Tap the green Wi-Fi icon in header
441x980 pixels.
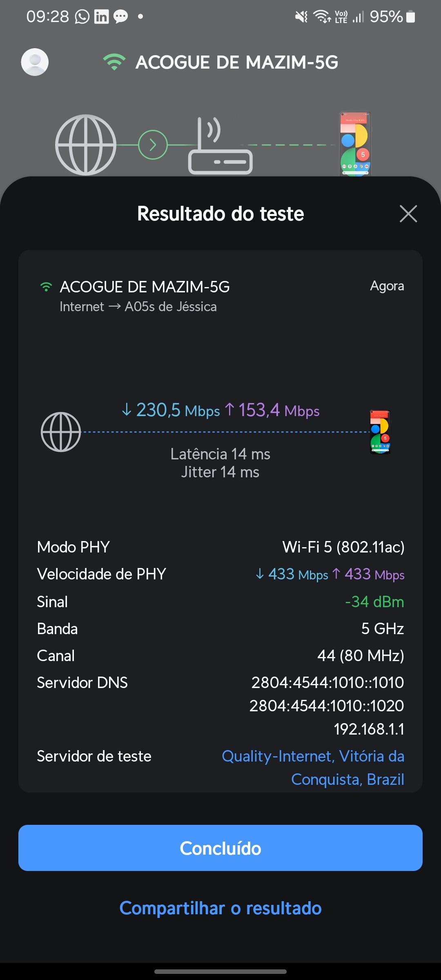114,62
